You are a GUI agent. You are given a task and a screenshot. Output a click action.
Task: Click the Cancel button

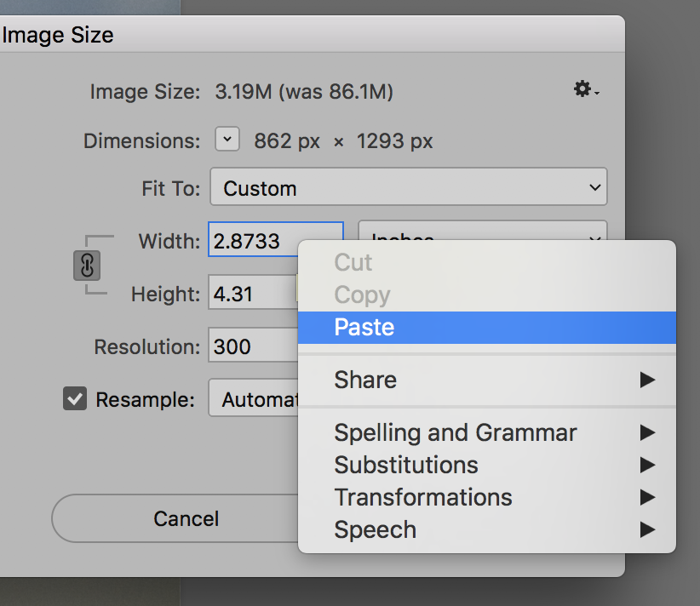pyautogui.click(x=186, y=518)
